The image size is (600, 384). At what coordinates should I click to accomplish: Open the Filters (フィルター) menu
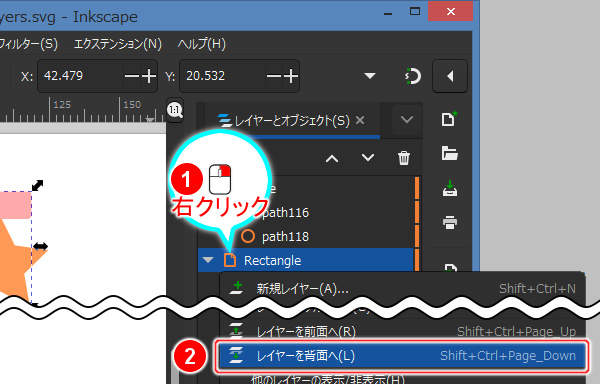coord(28,44)
